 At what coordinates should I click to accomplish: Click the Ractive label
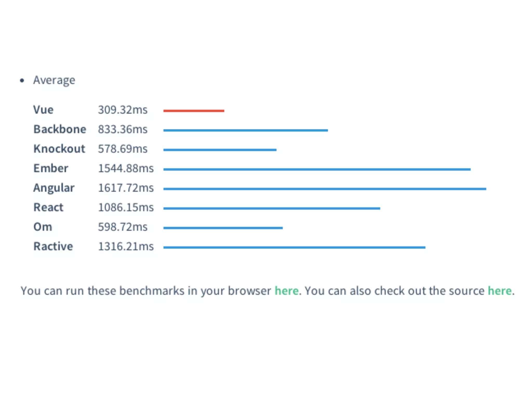coord(53,246)
